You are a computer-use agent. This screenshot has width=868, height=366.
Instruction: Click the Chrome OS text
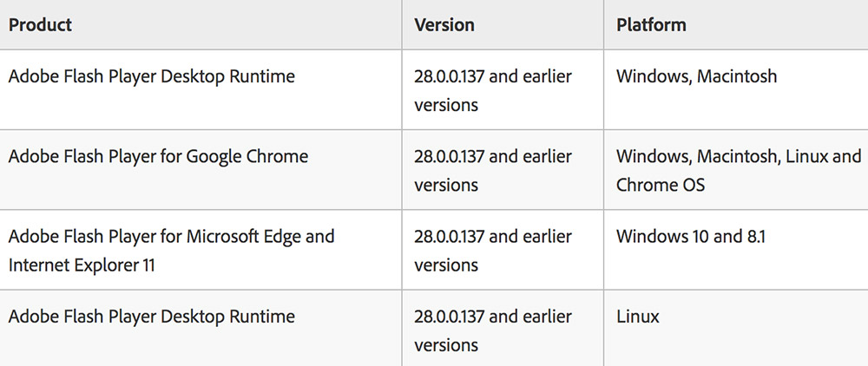[x=661, y=185]
